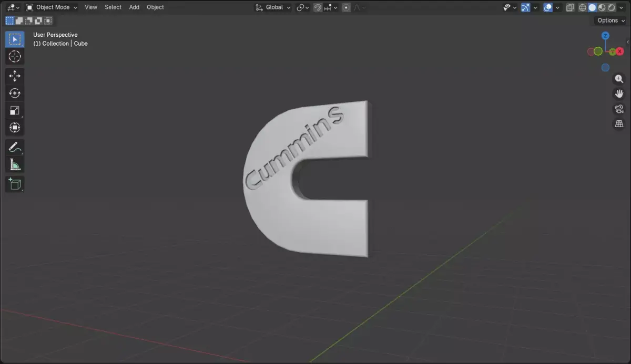Switch perspective/orthographic grid icon
Image resolution: width=631 pixels, height=364 pixels.
[619, 124]
